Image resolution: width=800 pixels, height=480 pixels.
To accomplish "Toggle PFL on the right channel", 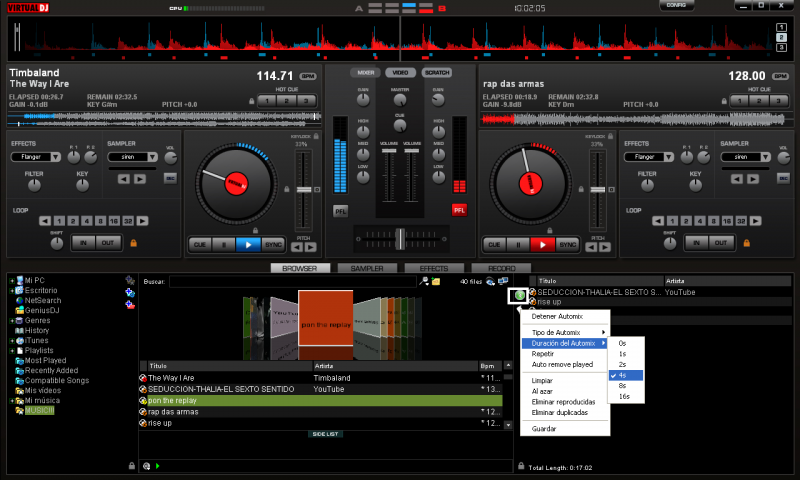I will click(459, 210).
